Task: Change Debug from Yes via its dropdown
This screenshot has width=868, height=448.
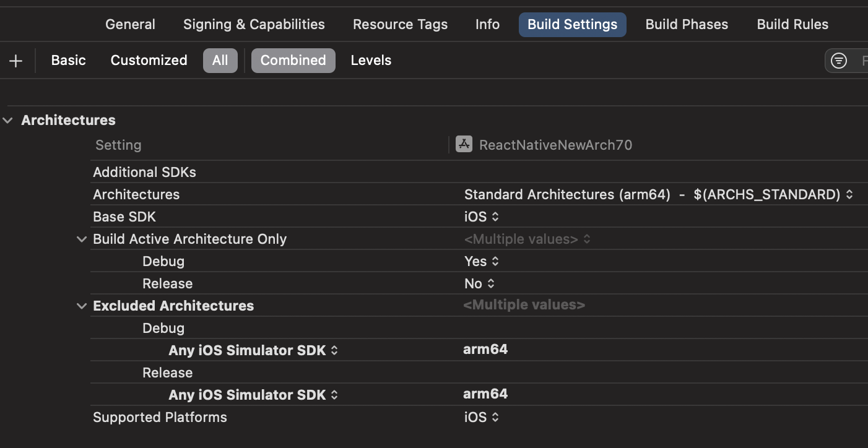Action: pyautogui.click(x=494, y=261)
